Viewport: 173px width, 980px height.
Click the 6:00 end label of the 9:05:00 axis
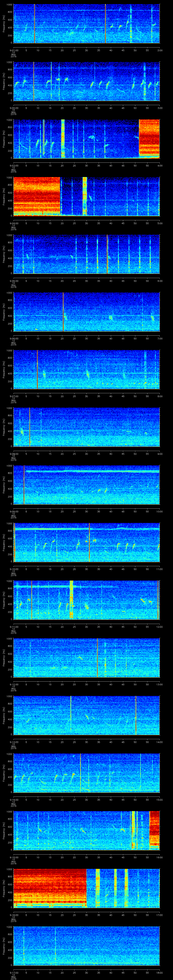[x=160, y=281]
